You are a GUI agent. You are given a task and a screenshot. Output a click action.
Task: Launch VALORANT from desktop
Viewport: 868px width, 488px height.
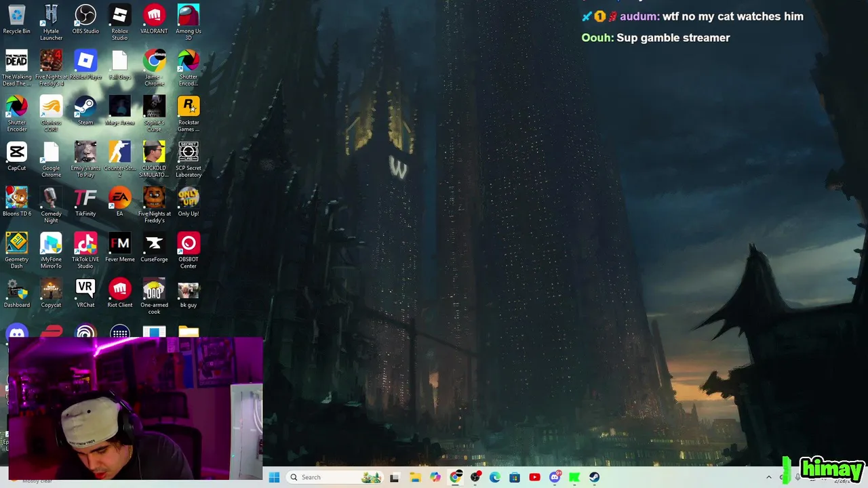[154, 20]
